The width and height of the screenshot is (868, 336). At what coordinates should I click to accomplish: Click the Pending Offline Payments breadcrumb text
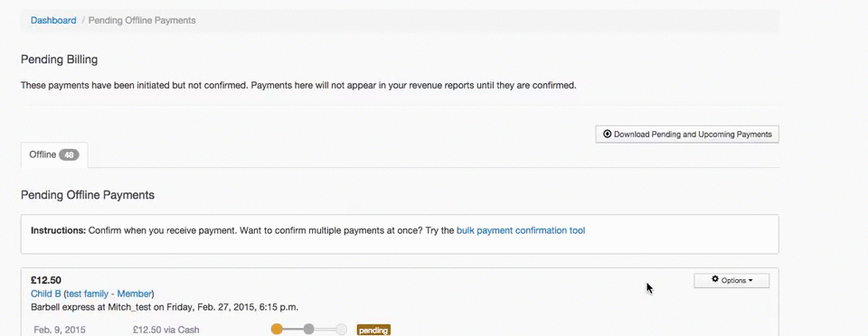142,21
